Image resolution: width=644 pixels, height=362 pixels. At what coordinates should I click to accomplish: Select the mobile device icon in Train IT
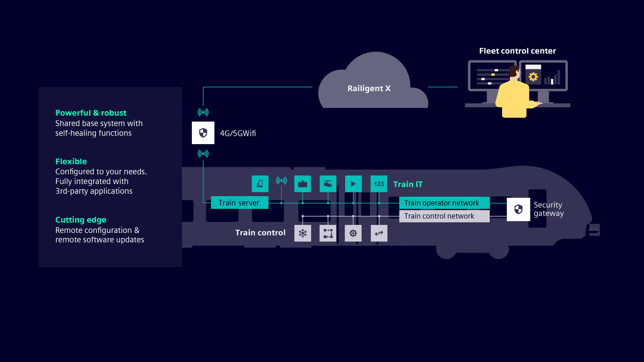(x=260, y=184)
